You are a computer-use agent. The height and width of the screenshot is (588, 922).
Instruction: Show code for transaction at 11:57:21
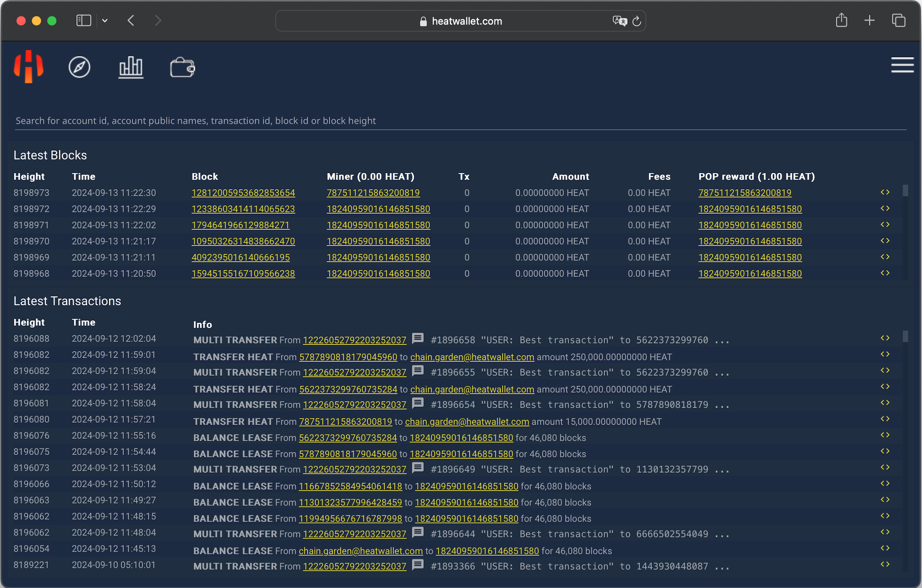point(885,419)
